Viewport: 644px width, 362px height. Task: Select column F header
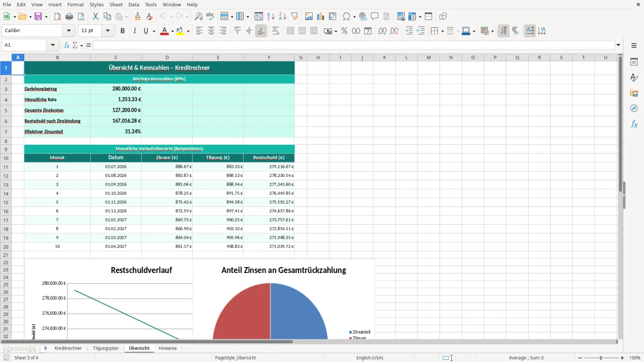(x=269, y=57)
